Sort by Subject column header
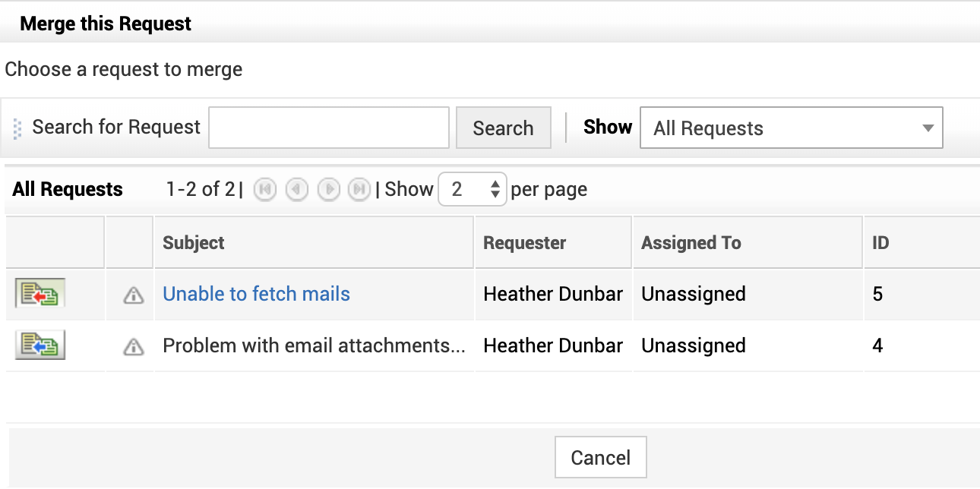980x489 pixels. [x=194, y=243]
